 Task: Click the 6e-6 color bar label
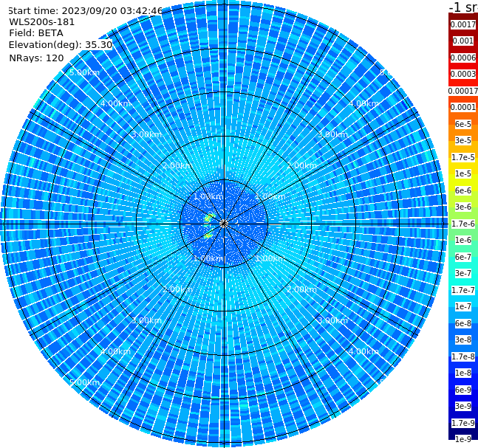click(x=463, y=190)
